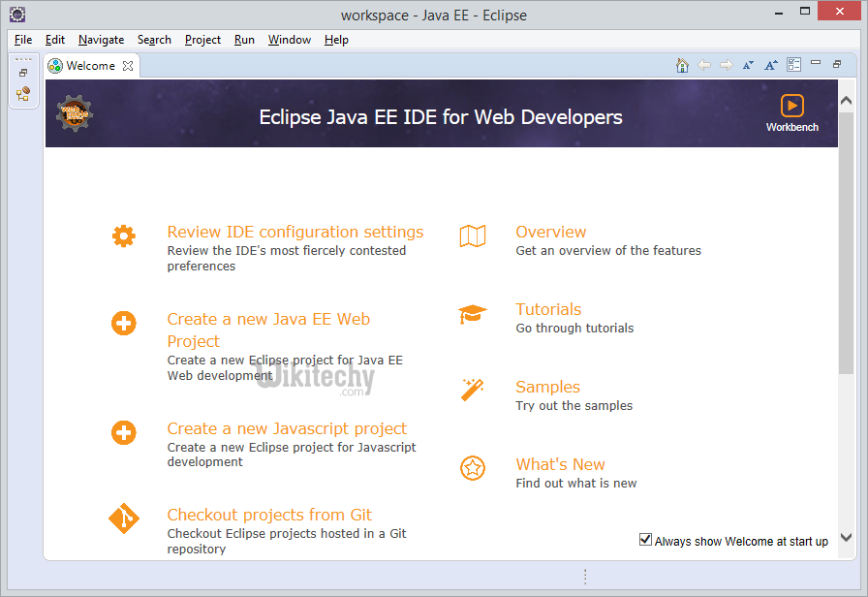868x597 pixels.
Task: Open the What's New link
Action: pyautogui.click(x=560, y=464)
